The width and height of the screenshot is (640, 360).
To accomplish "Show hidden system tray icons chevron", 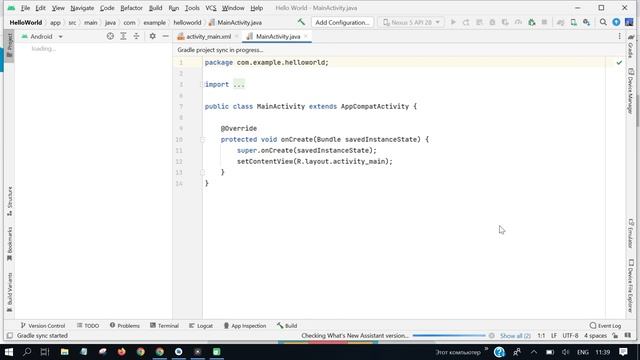I will pos(534,352).
